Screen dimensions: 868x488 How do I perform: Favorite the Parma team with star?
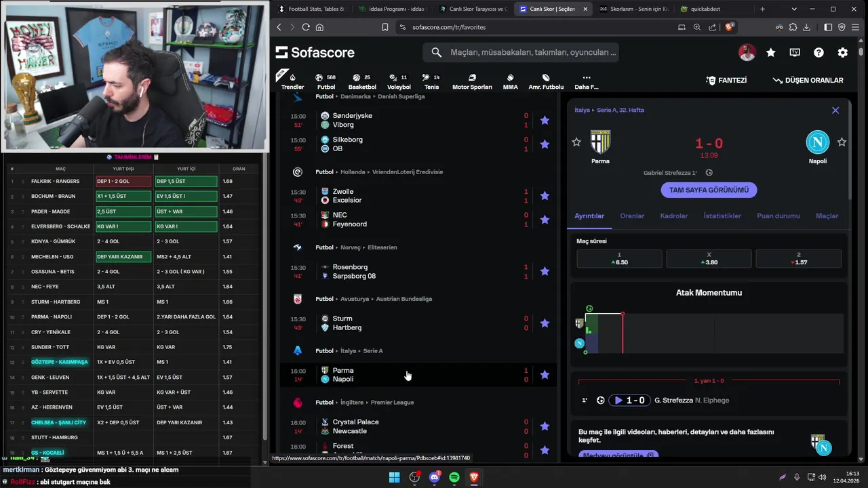pyautogui.click(x=576, y=142)
